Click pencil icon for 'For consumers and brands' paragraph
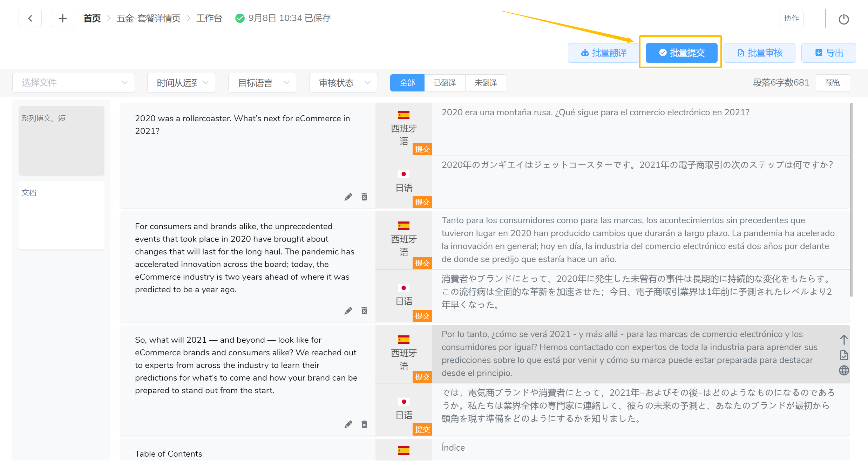The height and width of the screenshot is (471, 868). [348, 311]
